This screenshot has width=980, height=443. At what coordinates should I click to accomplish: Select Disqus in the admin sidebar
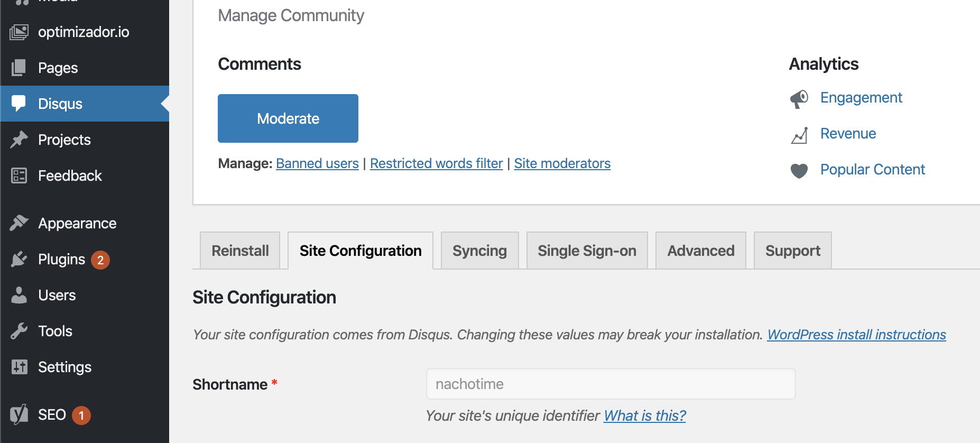pyautogui.click(x=85, y=104)
